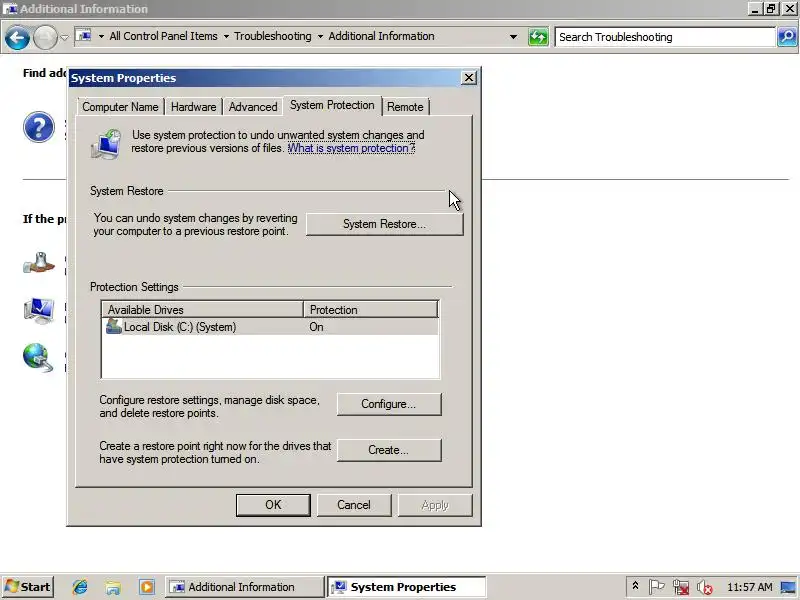Screen dimensions: 800x600
Task: Cancel the System Properties dialog
Action: point(354,505)
